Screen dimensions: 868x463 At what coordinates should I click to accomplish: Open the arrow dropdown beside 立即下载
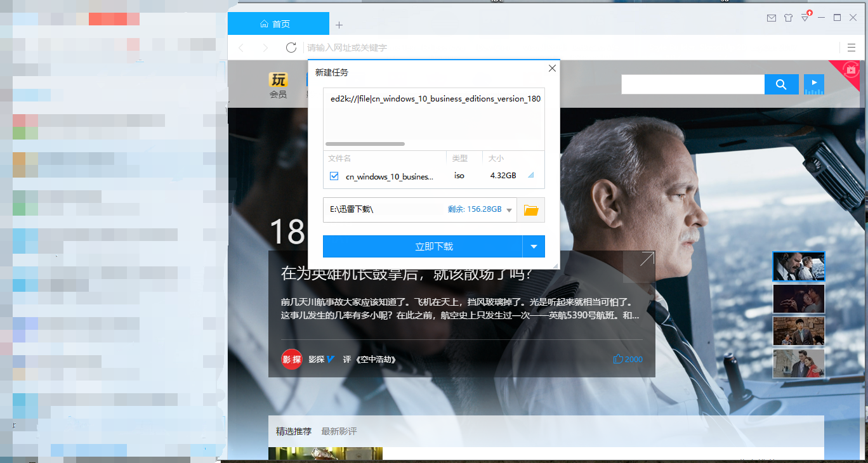coord(534,247)
